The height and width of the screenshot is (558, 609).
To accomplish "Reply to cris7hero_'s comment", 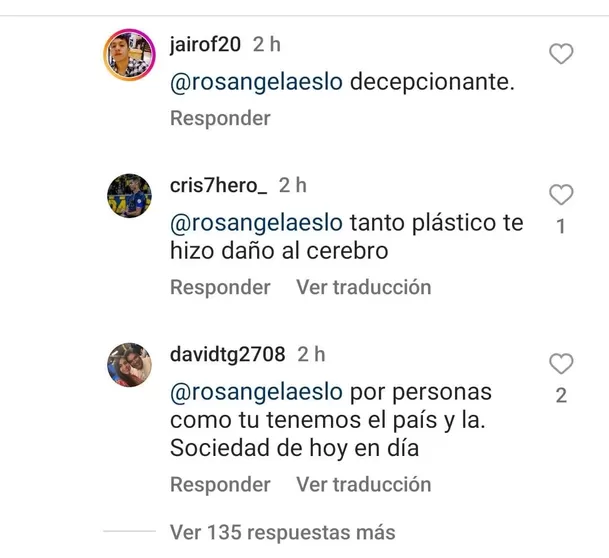I will [x=220, y=287].
